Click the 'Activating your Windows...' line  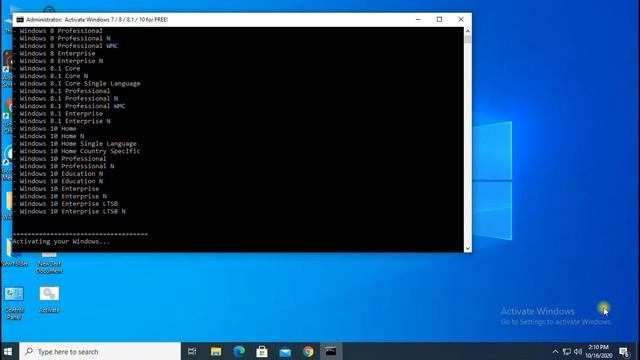pos(61,242)
